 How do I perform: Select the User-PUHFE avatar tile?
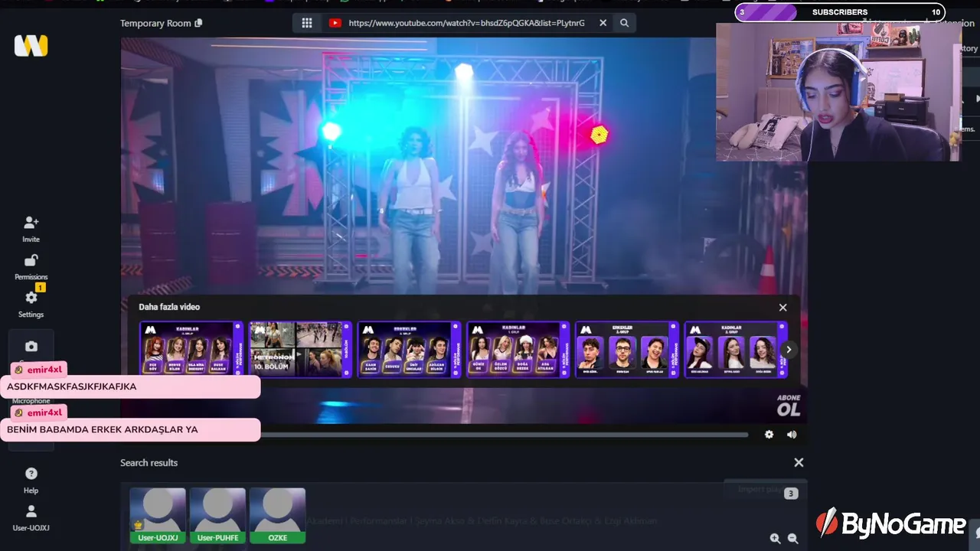pyautogui.click(x=217, y=516)
